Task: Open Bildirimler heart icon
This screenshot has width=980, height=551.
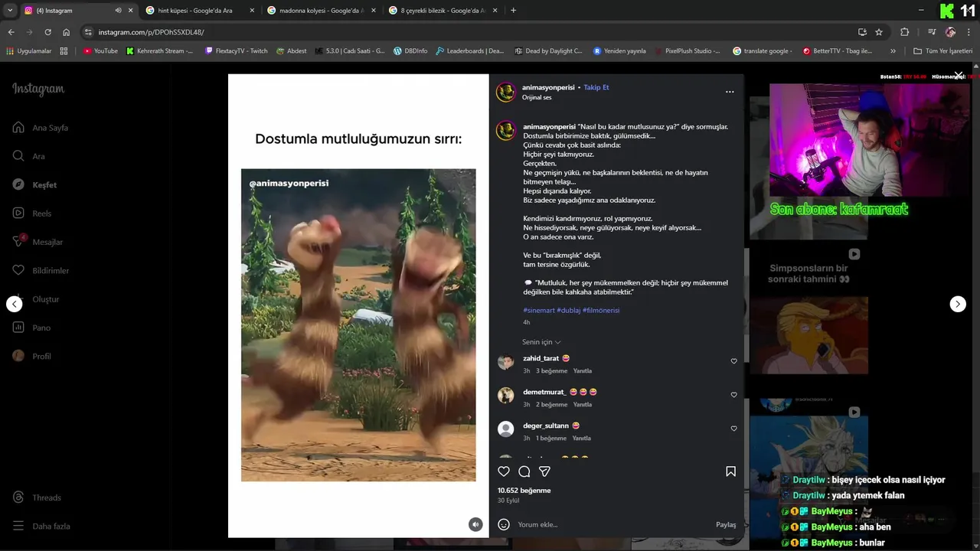Action: coord(18,270)
